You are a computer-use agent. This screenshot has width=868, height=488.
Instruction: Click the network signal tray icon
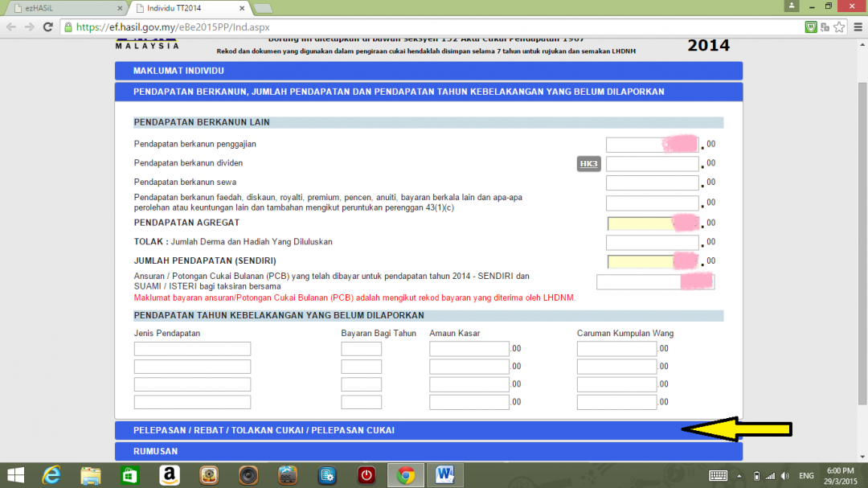tap(770, 476)
